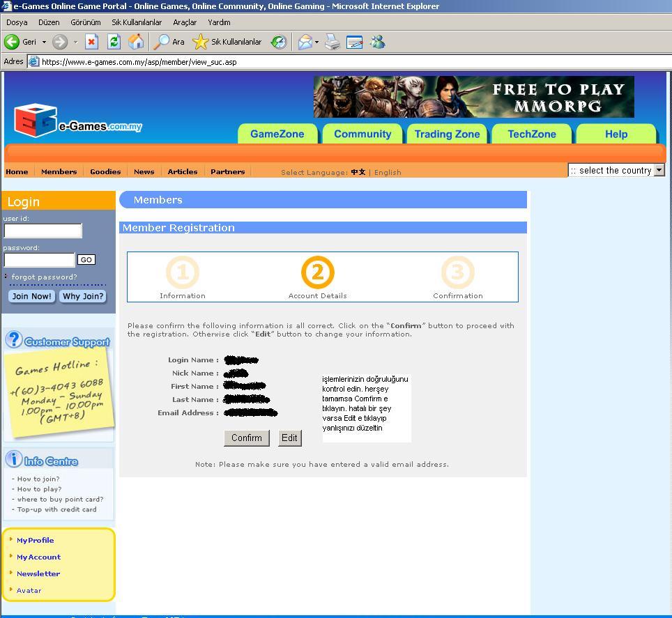Switch to the GameZone tab

(x=277, y=134)
